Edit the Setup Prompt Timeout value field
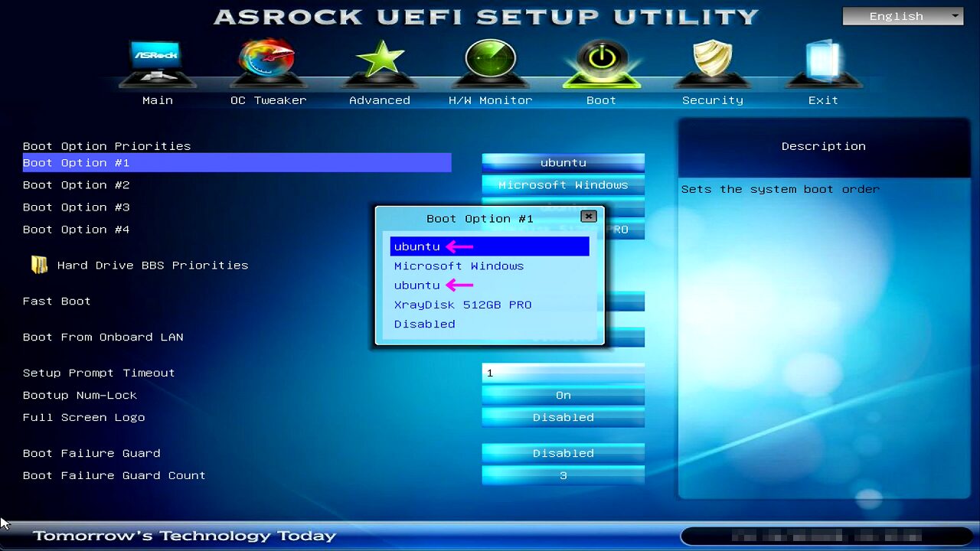 (x=563, y=373)
